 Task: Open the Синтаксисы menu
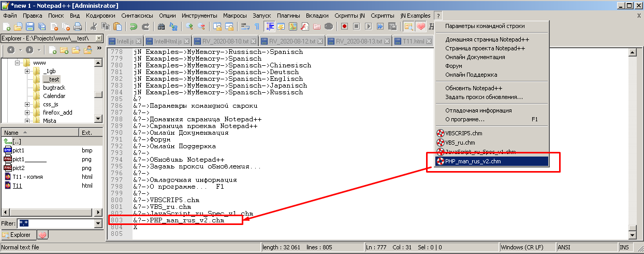pos(137,16)
